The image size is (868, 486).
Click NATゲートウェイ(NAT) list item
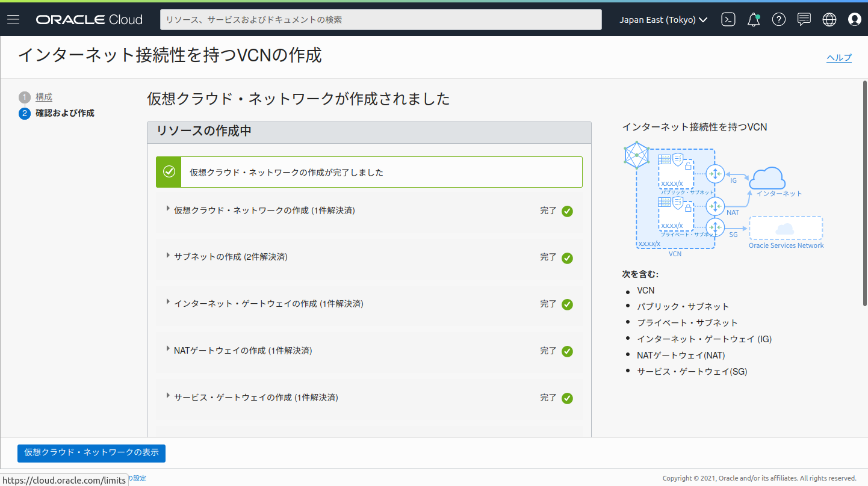click(681, 355)
